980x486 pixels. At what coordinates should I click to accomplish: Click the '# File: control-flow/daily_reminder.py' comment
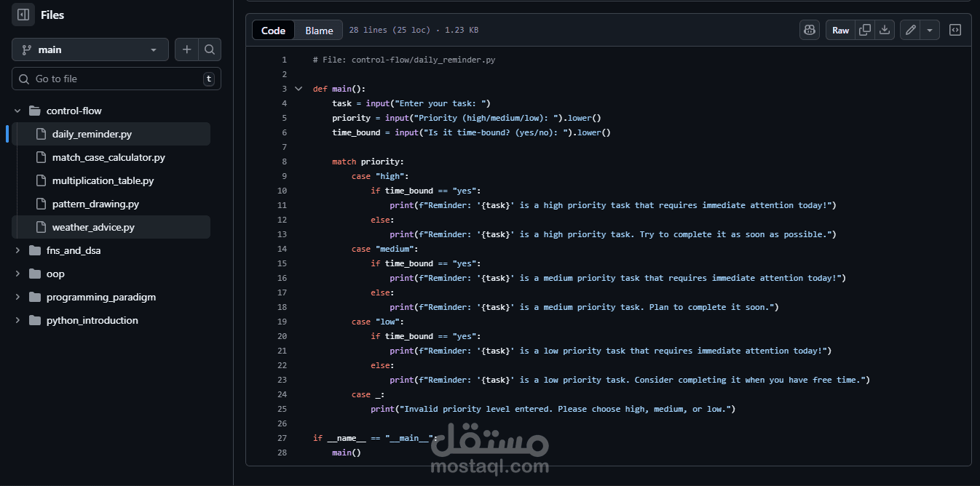(404, 60)
